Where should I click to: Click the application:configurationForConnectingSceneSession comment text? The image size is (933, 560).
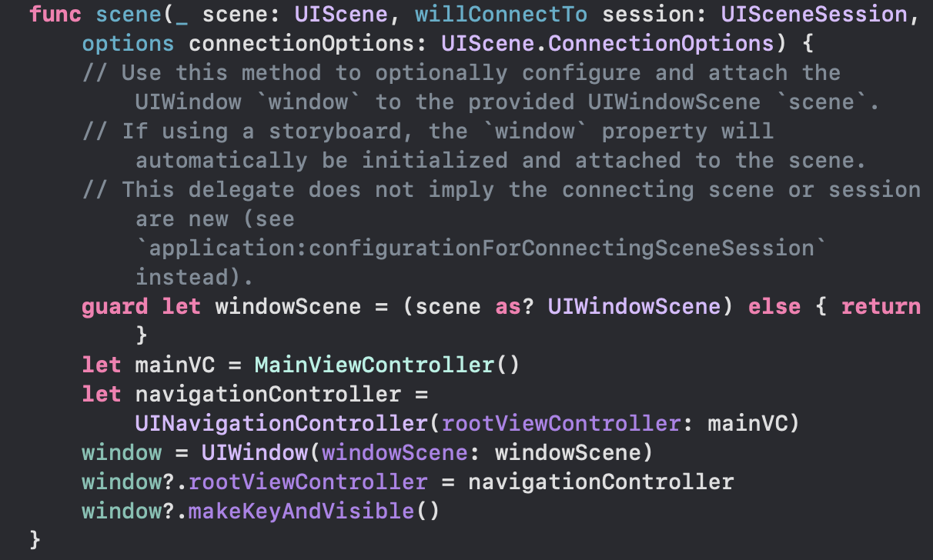[x=480, y=248]
